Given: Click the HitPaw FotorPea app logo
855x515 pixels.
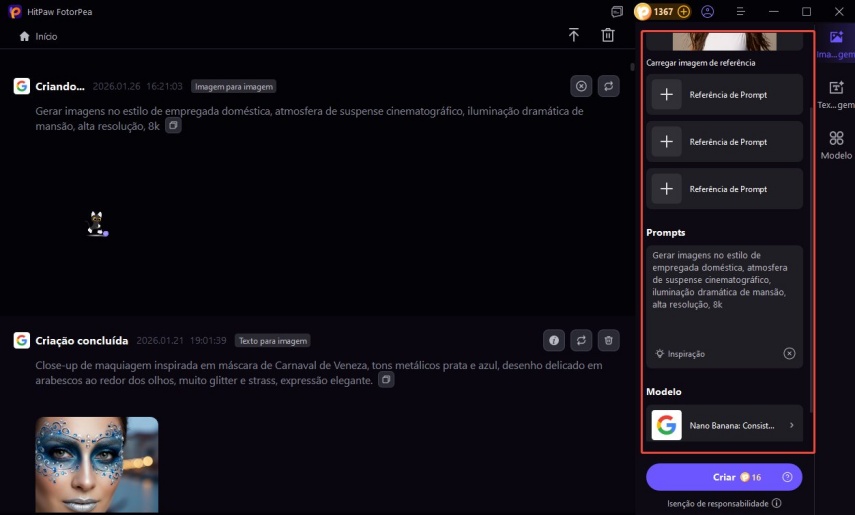Looking at the screenshot, I should 15,11.
